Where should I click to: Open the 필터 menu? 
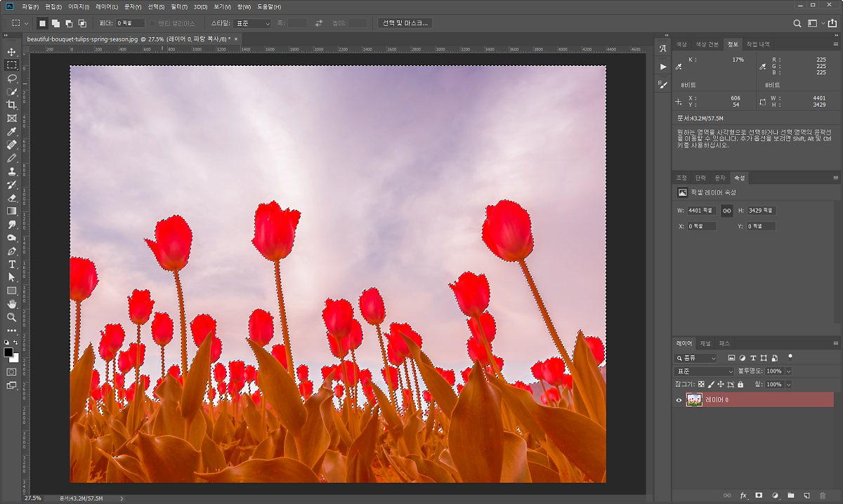(x=180, y=7)
